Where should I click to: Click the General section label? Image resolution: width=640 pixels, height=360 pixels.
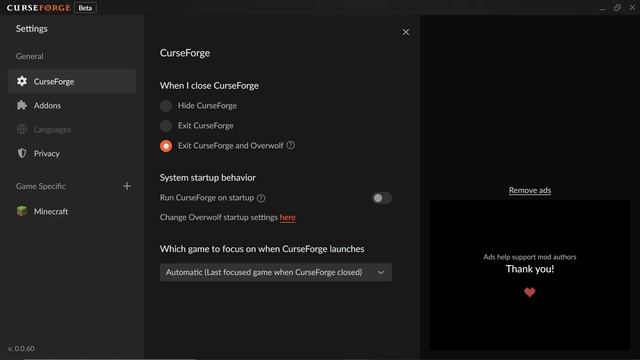tap(29, 56)
